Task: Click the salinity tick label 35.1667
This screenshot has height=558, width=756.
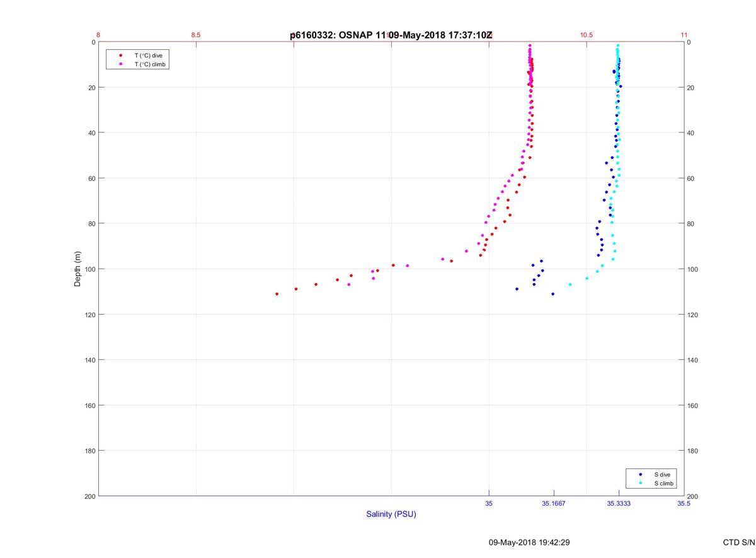Action: pos(554,504)
